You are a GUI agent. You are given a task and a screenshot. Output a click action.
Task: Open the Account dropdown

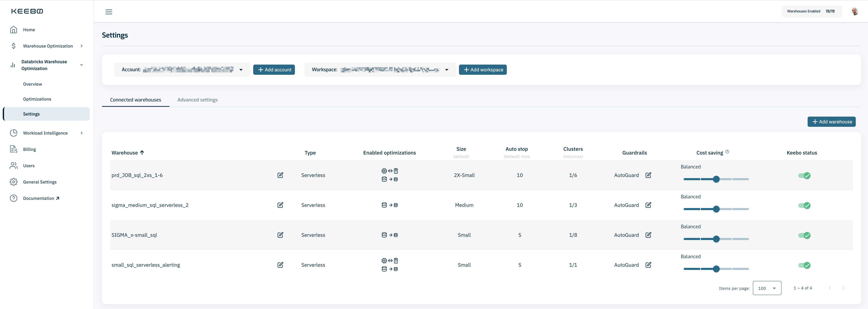coord(182,70)
